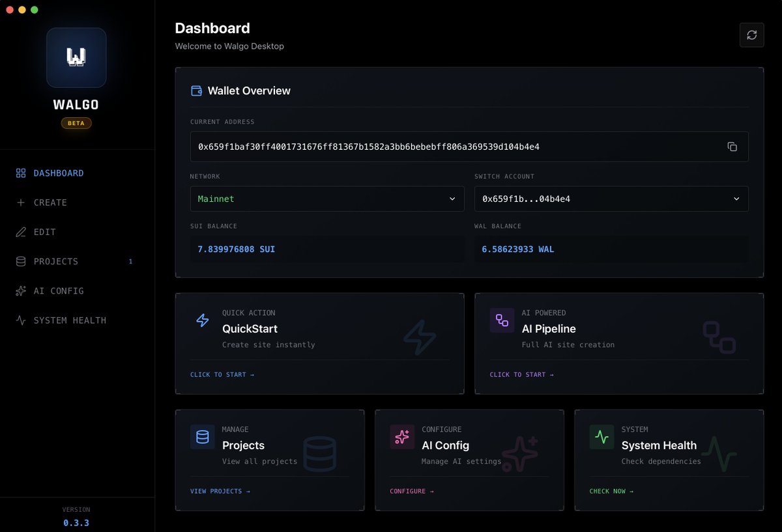The image size is (782, 532).
Task: Click the Projects count badge in the sidebar
Action: [x=130, y=261]
